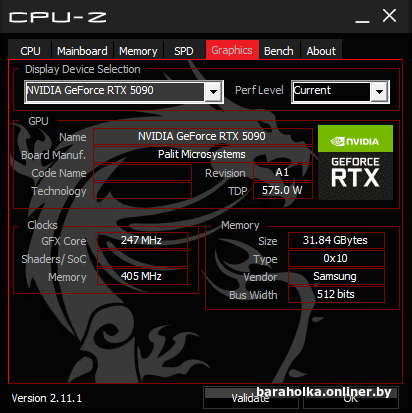
Task: Select the Graphics tab
Action: [x=232, y=50]
